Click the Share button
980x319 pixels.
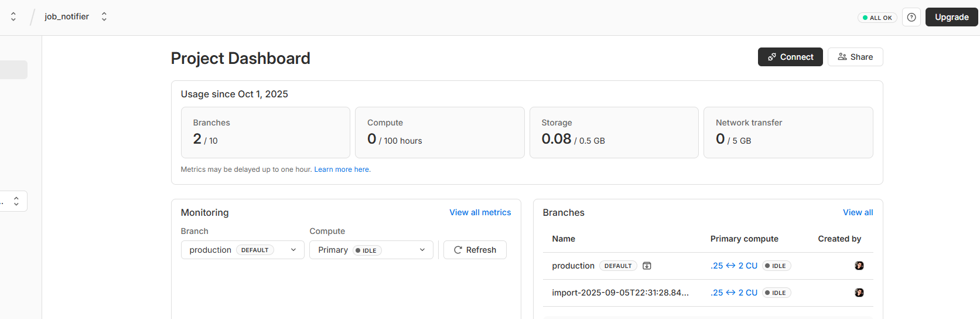(855, 57)
